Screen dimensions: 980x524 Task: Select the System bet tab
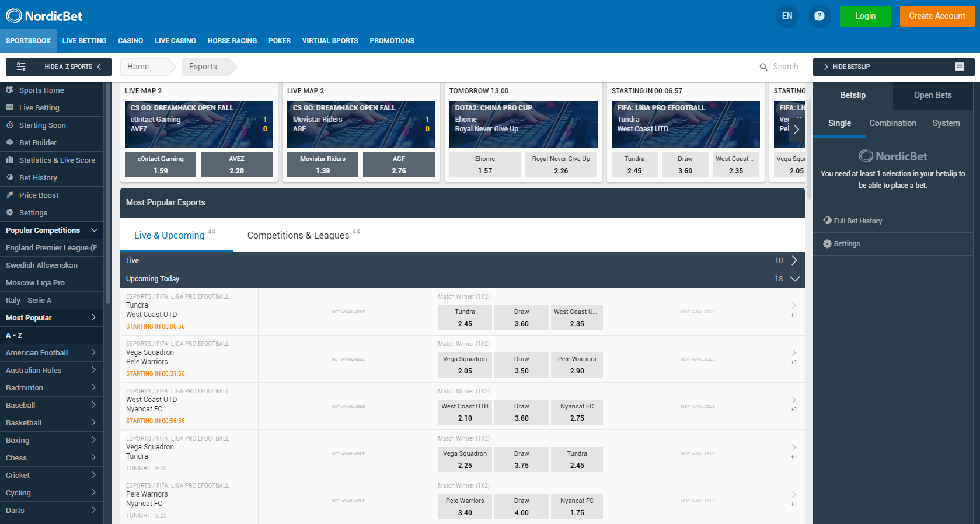946,123
